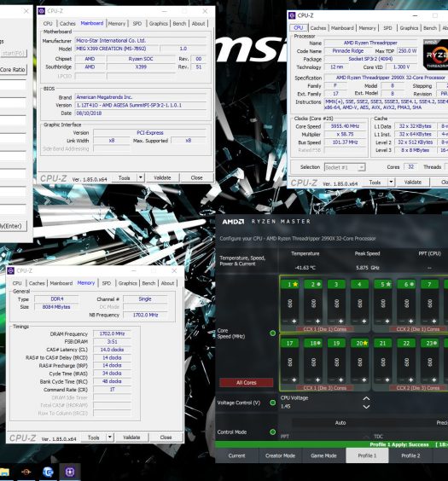Switch to the Profile 2 tab
The height and width of the screenshot is (481, 448).
410,455
